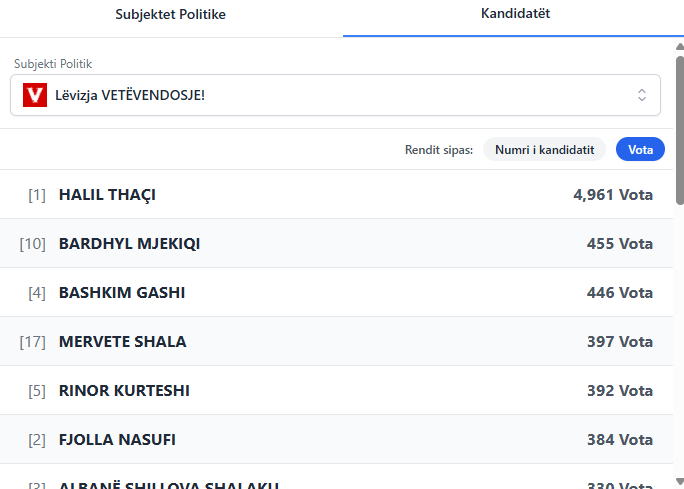The width and height of the screenshot is (684, 489).
Task: Choose RINOR KURTESHI from the list
Action: [x=124, y=391]
